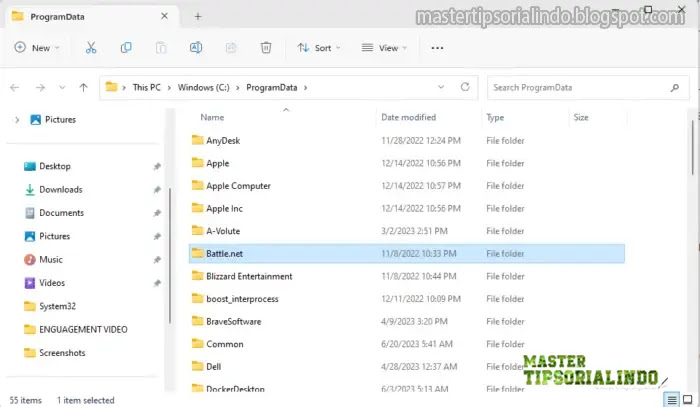Open the View dropdown
Image resolution: width=700 pixels, height=407 pixels.
click(x=384, y=48)
